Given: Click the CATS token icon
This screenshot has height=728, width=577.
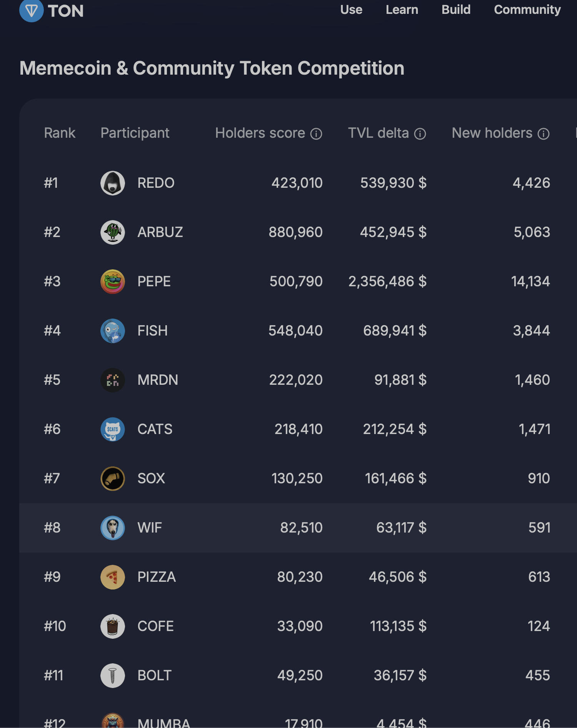Looking at the screenshot, I should point(113,429).
